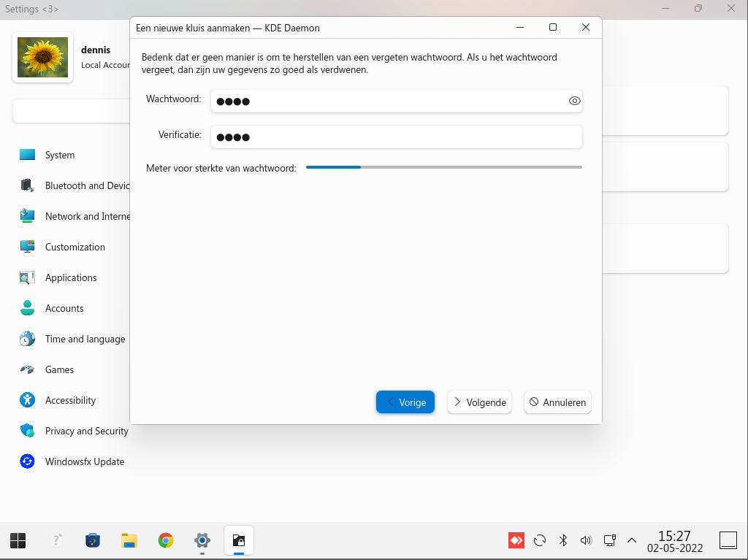
Task: Open the volume speaker tray icon
Action: click(x=586, y=540)
